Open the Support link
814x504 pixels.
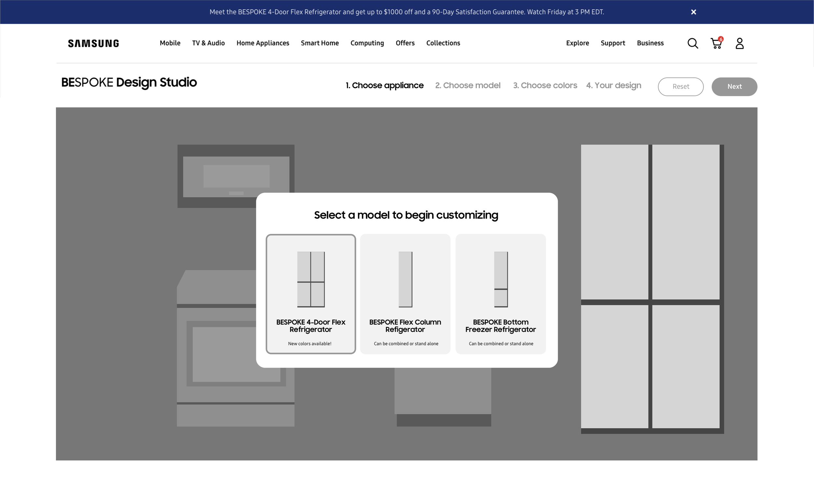(x=612, y=43)
